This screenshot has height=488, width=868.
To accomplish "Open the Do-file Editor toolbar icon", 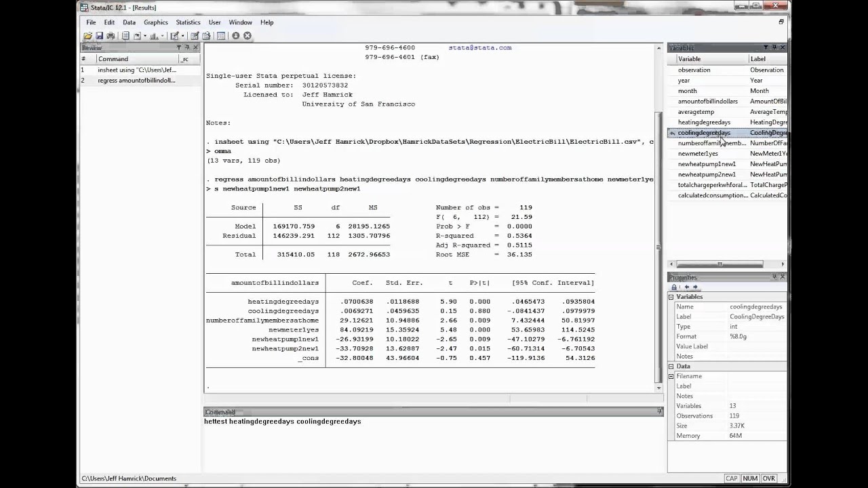I will point(174,36).
